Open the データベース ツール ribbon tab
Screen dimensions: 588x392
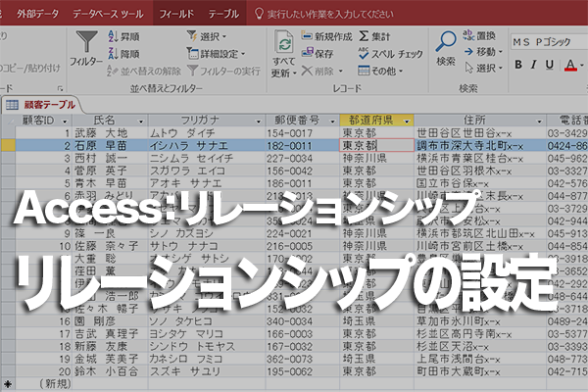[108, 14]
